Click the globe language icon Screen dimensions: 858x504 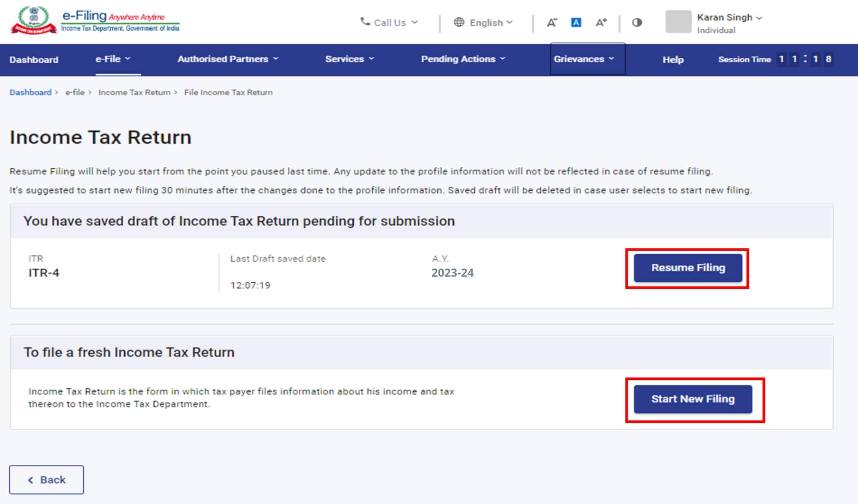click(459, 22)
